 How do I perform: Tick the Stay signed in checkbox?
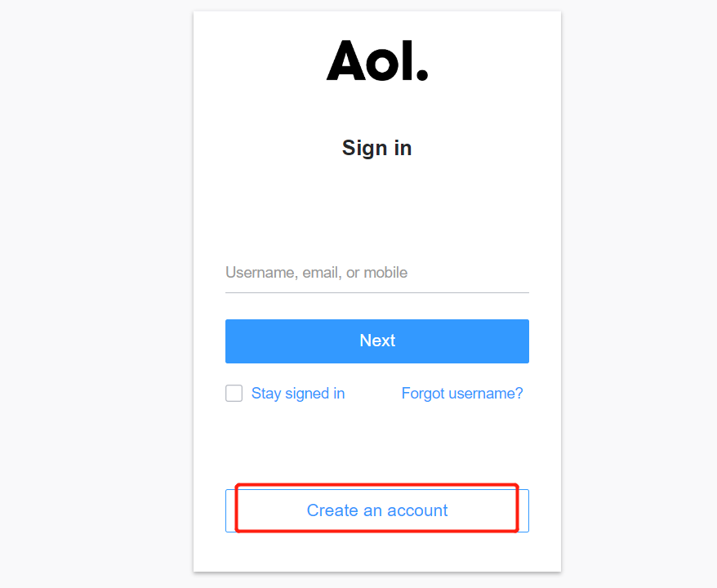pos(234,394)
